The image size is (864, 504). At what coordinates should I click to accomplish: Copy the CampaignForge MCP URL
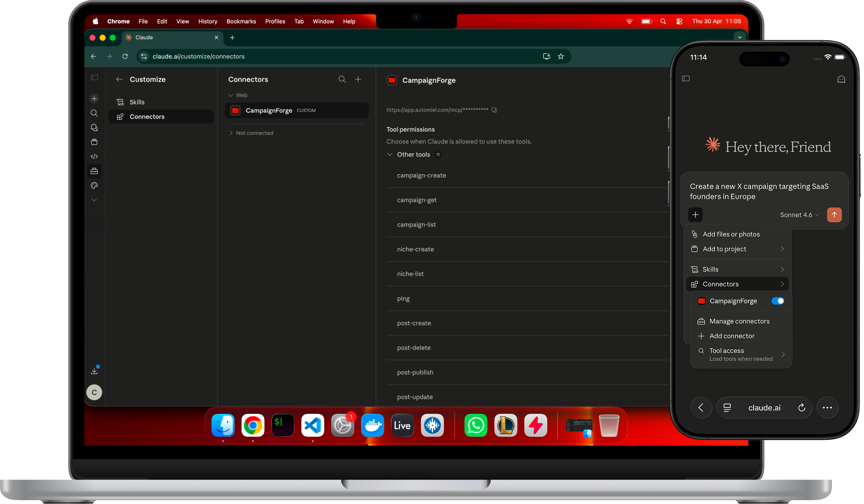[x=494, y=110]
